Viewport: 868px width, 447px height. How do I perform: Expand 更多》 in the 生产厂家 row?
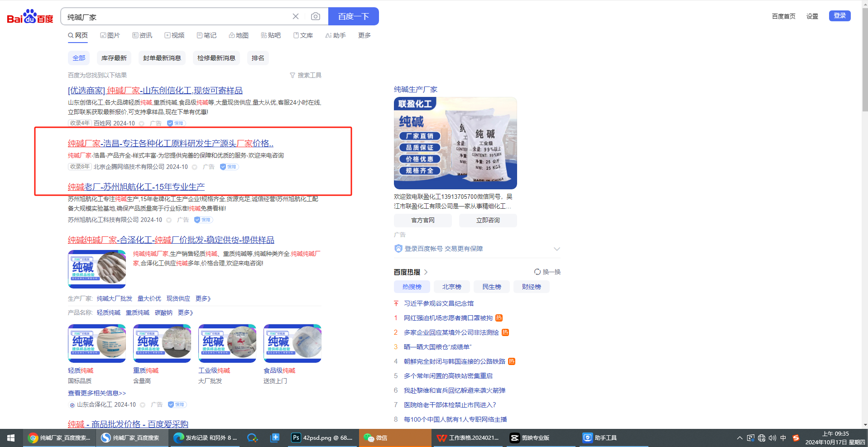point(203,298)
